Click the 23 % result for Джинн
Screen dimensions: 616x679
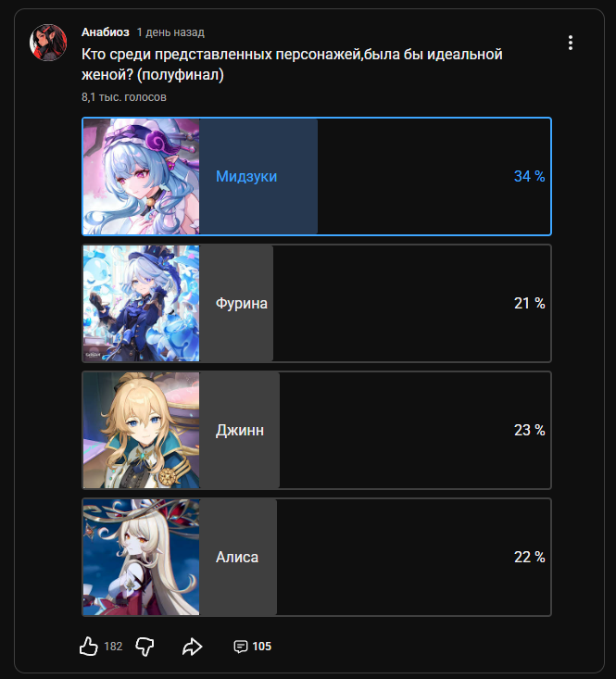529,430
